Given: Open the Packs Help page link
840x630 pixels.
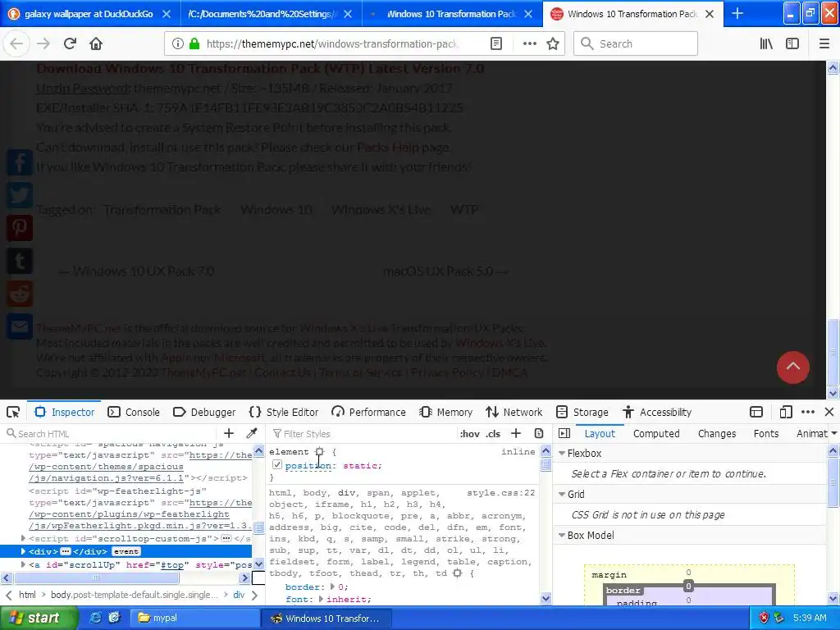Looking at the screenshot, I should [x=388, y=147].
